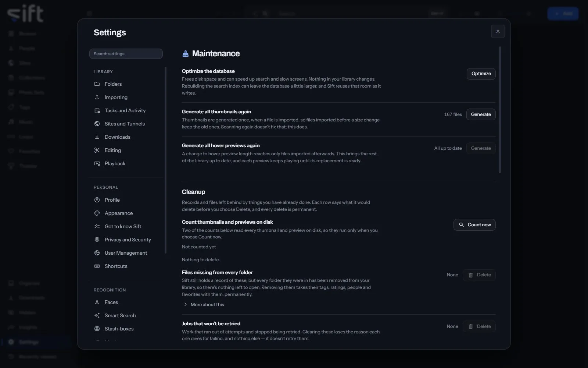Click Generate for all thumbnails
Image resolution: width=588 pixels, height=368 pixels.
click(x=481, y=114)
